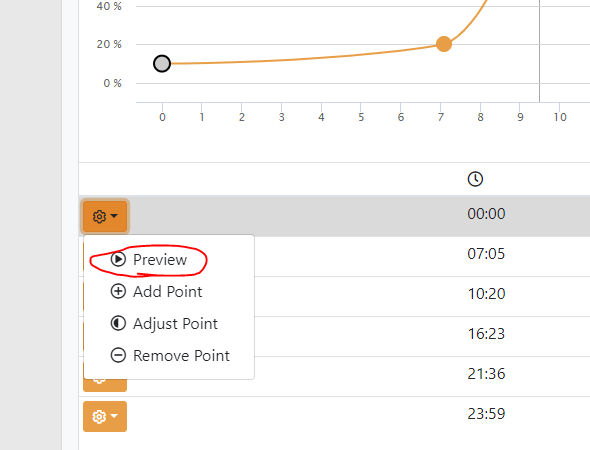Click the gear icon in 00:00 row

[x=99, y=216]
